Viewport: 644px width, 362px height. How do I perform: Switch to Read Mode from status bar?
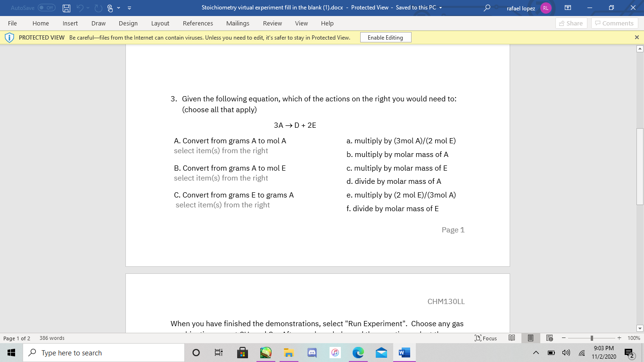point(512,338)
